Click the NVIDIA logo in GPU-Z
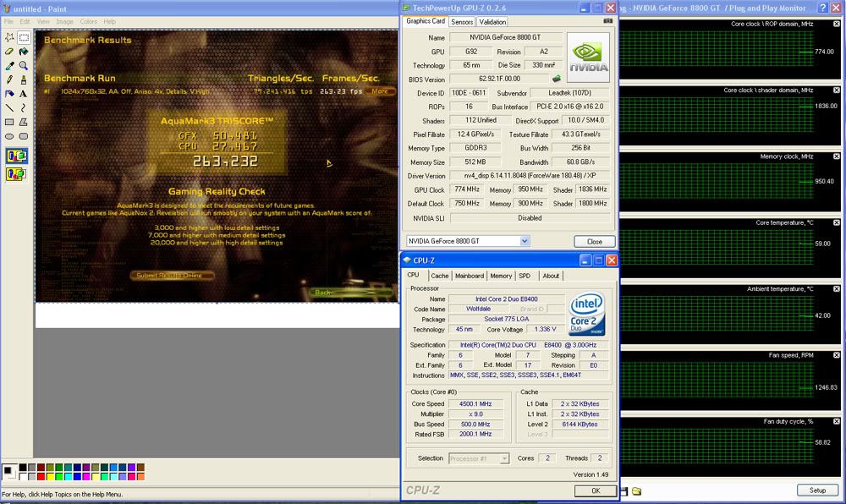The image size is (846, 504). click(x=588, y=58)
